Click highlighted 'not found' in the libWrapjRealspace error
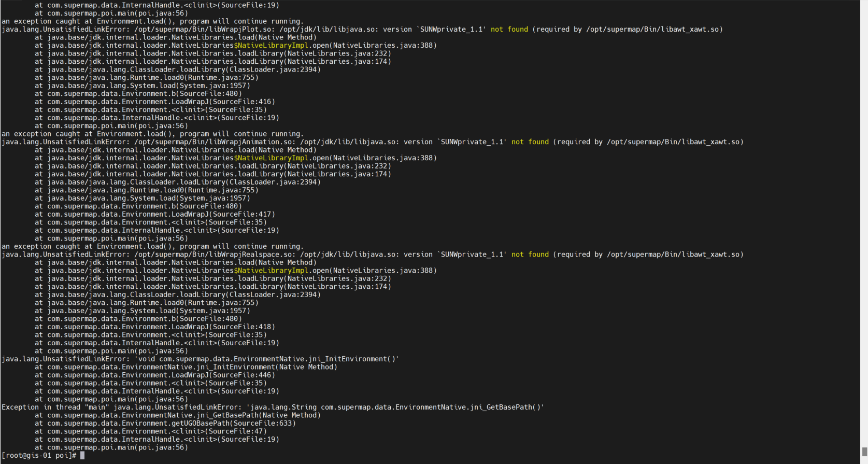This screenshot has width=868, height=464. (x=530, y=255)
